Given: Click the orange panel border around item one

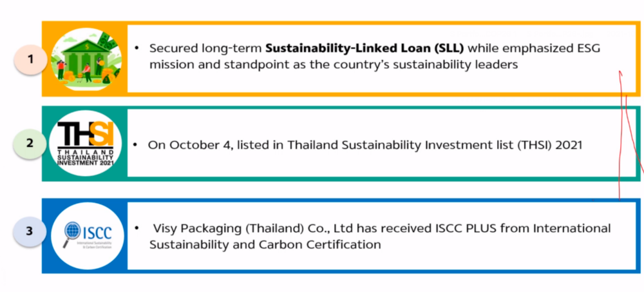Looking at the screenshot, I should tap(341, 22).
